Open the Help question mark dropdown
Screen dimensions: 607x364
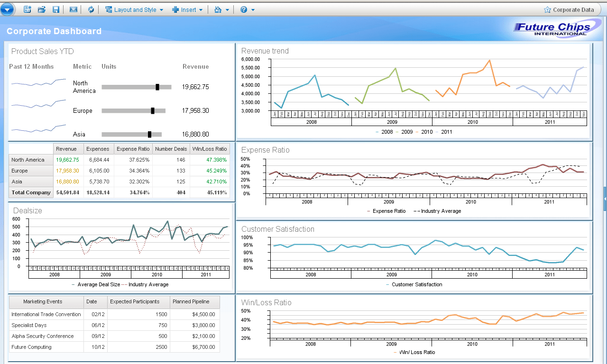tap(248, 9)
